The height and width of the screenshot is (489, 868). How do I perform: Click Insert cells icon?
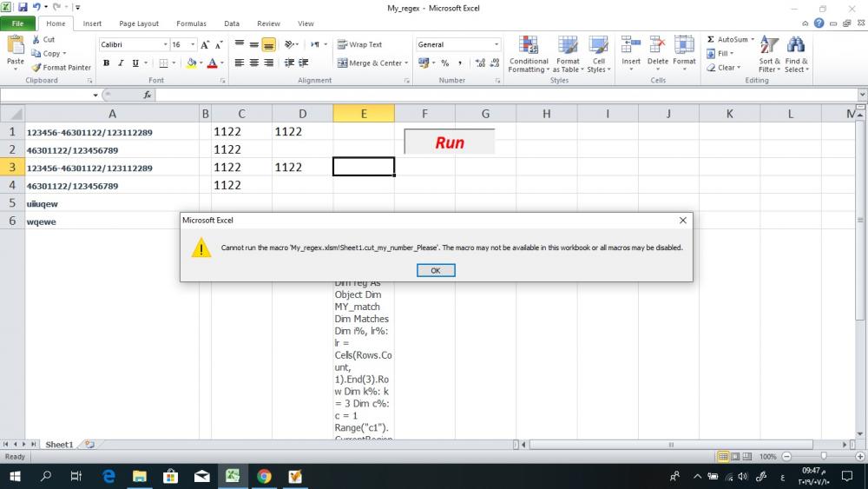pos(630,44)
